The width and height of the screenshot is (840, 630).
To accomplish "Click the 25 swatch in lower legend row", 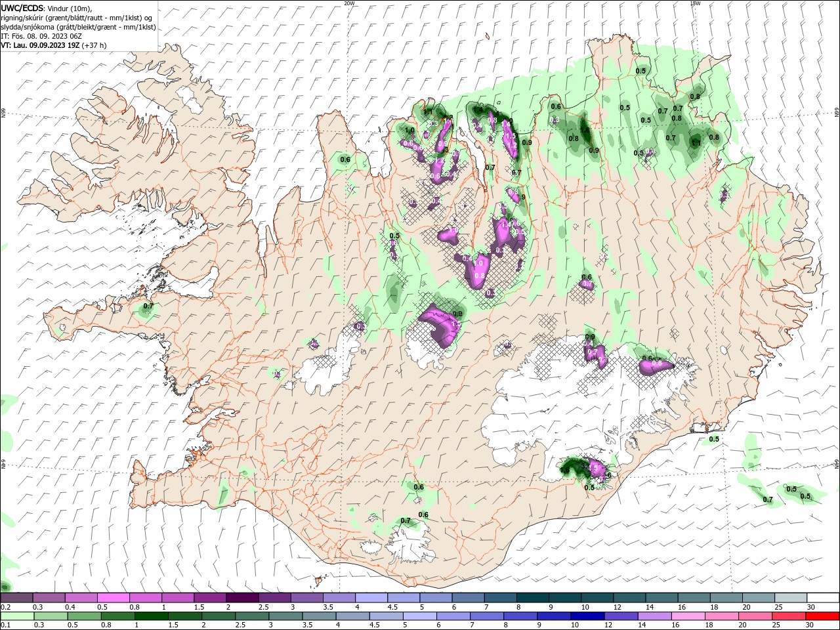I will (789, 616).
